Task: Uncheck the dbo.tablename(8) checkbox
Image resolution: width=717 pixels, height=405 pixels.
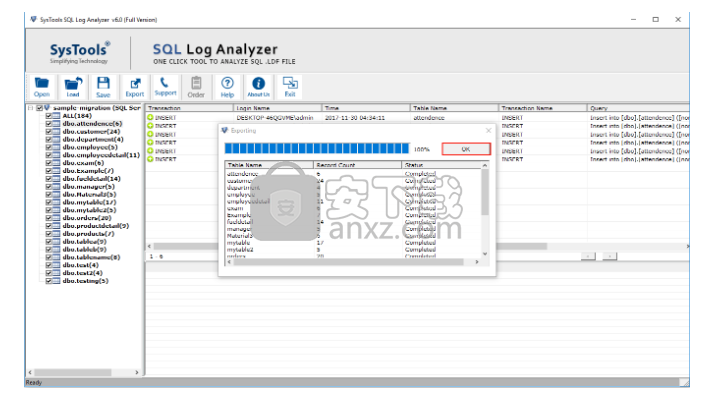Action: tap(48, 257)
